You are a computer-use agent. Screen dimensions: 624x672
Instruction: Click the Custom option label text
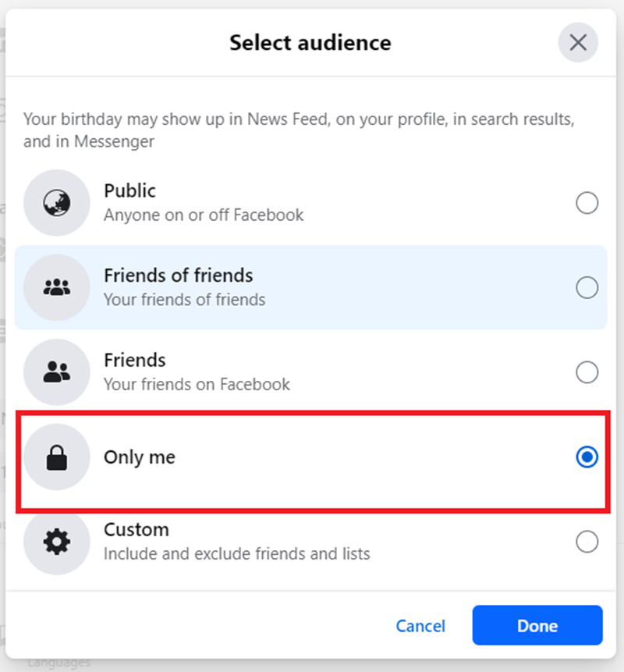[x=136, y=529]
